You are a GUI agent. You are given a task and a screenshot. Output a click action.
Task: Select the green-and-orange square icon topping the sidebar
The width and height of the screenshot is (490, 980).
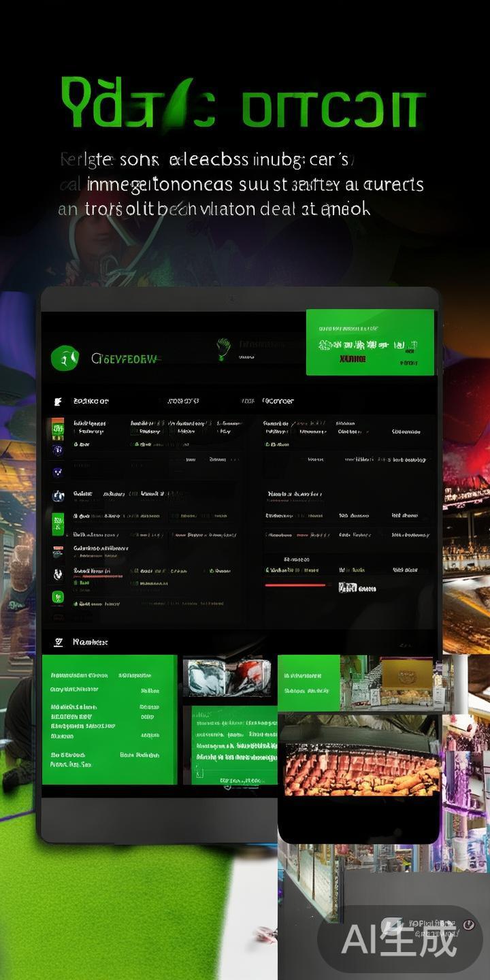point(58,428)
